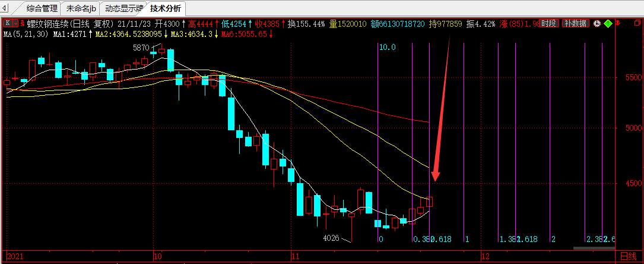The image size is (644, 264).
Task: Click the Fibonacci time line labeled 2
Action: (x=550, y=142)
